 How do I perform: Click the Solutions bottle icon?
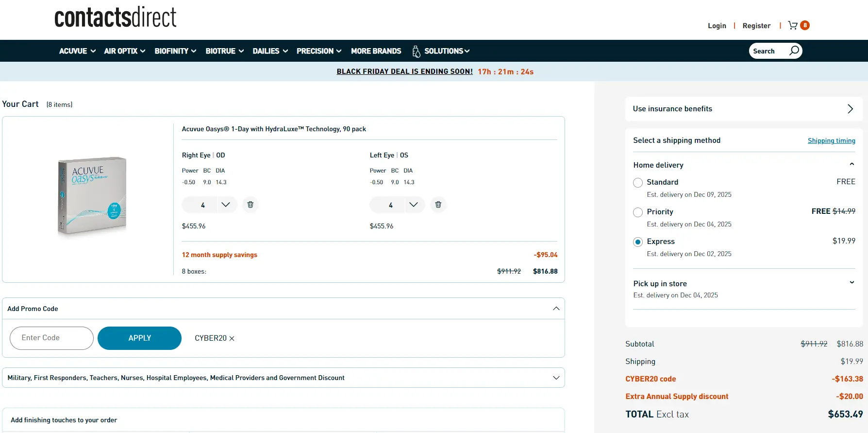(416, 51)
